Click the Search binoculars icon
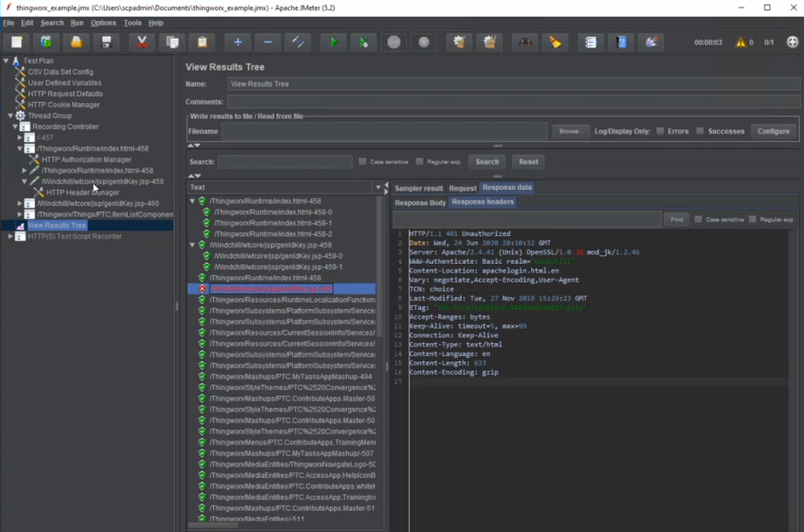The height and width of the screenshot is (532, 804). point(525,43)
